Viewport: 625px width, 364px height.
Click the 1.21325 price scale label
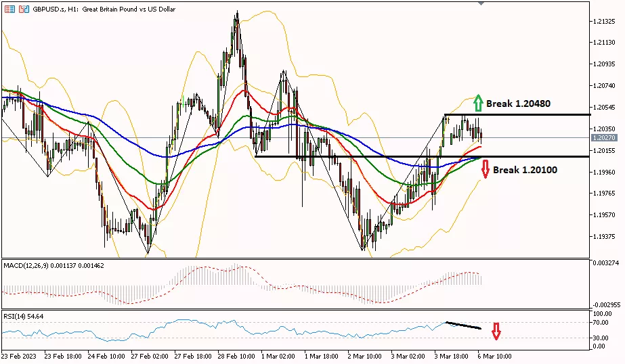pyautogui.click(x=603, y=22)
